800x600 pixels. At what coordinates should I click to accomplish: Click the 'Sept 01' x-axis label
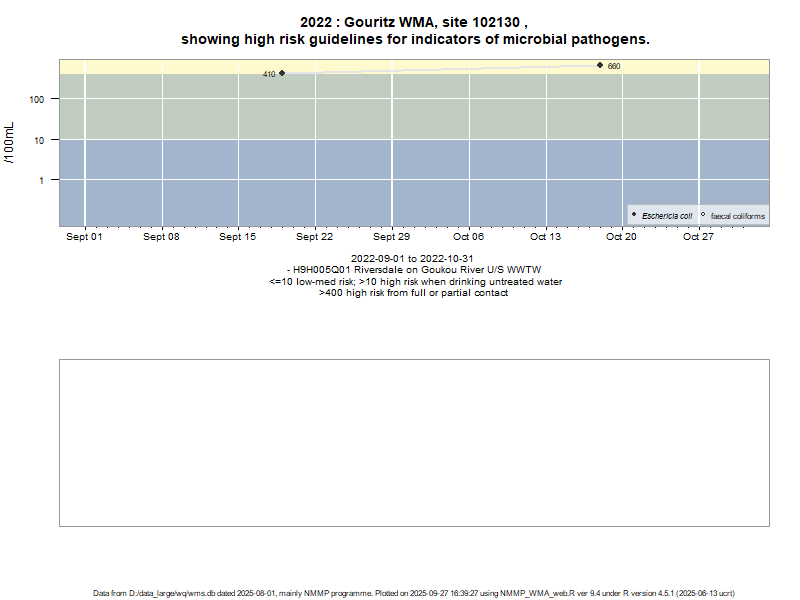(84, 237)
